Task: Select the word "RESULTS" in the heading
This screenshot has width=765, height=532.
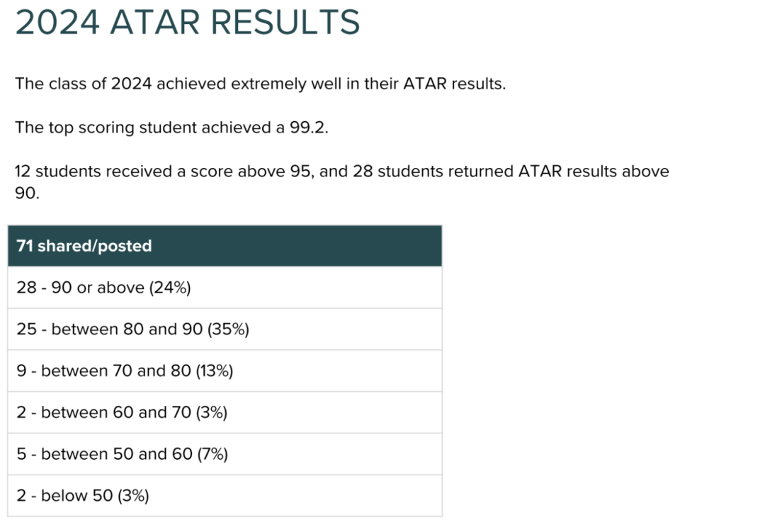Action: [x=285, y=22]
